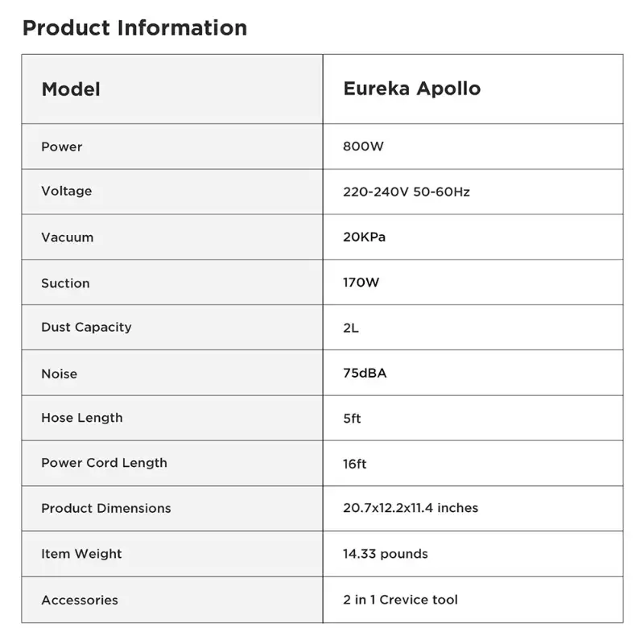Click the 220-240V 50-60Hz value
This screenshot has width=644, height=644.
(x=407, y=192)
